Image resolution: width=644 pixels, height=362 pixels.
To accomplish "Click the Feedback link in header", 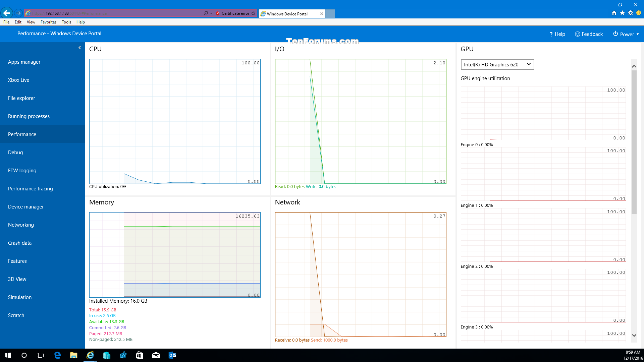I will 589,34.
